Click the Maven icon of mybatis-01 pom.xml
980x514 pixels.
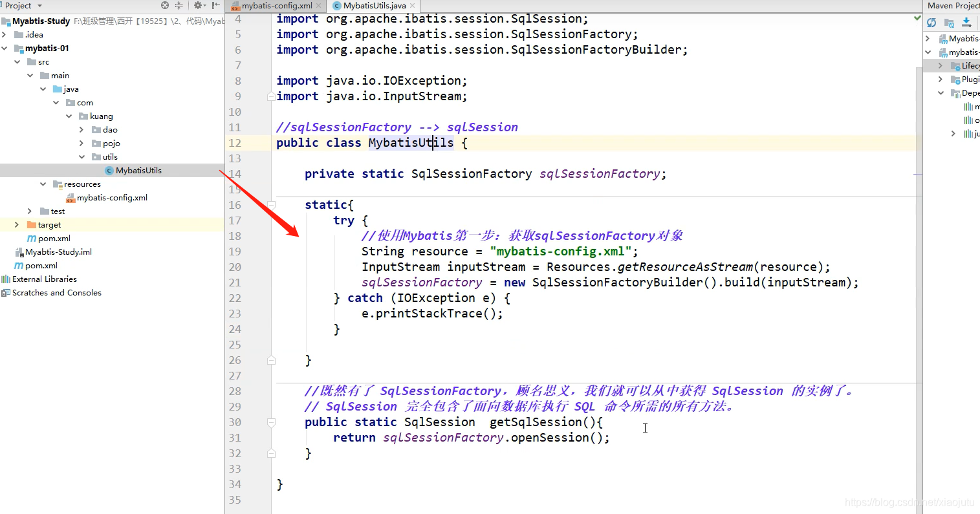[x=32, y=239]
